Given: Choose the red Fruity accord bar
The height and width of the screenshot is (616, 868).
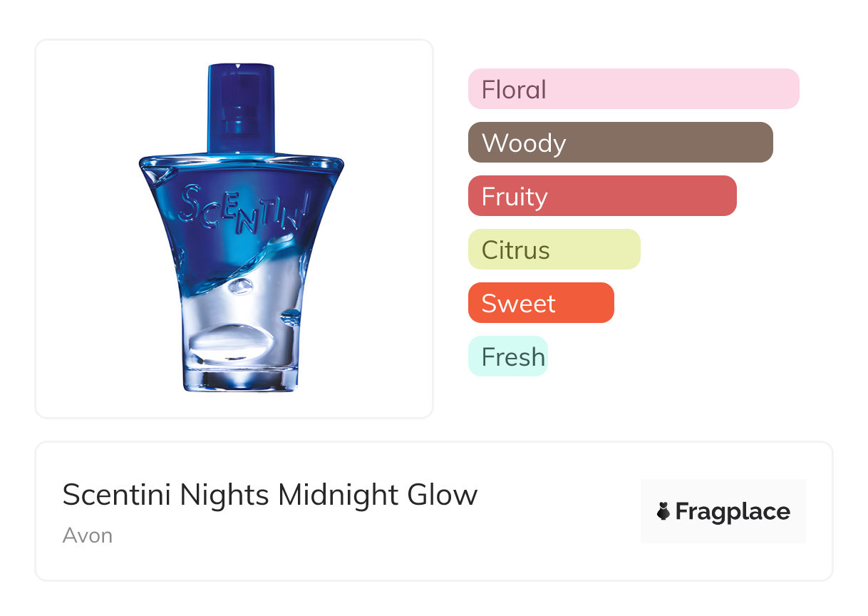Looking at the screenshot, I should [602, 196].
